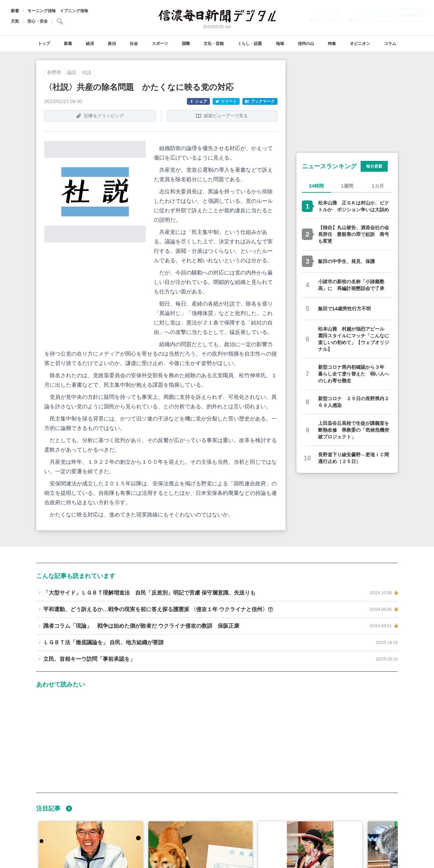Viewport: 434px width, 868px height.
Task: Open ranking 6 村越が強烈アピール article
Action: tap(347, 339)
